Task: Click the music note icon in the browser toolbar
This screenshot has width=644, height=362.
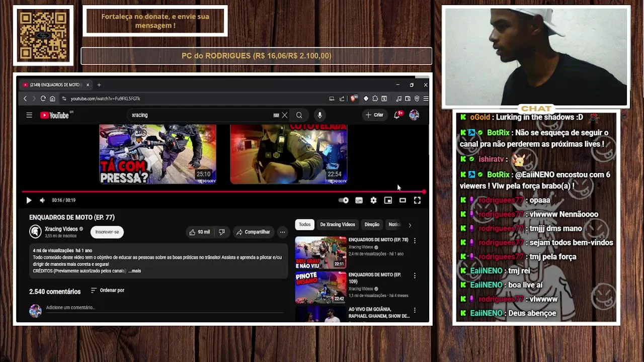Action: pyautogui.click(x=398, y=99)
